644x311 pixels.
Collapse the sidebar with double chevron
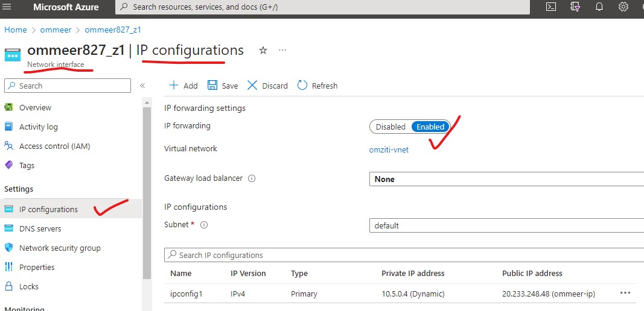142,86
